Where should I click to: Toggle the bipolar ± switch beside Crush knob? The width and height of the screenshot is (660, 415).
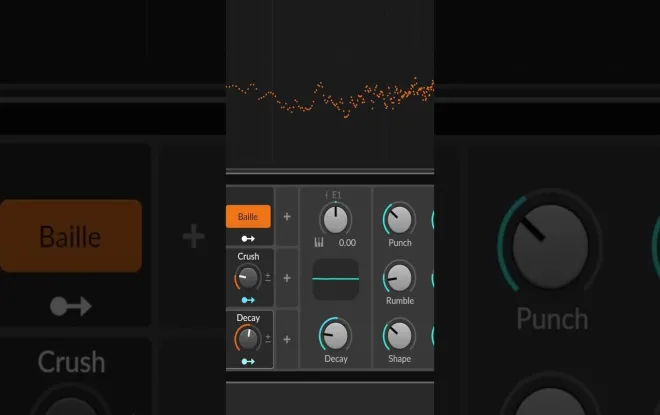[x=268, y=277]
